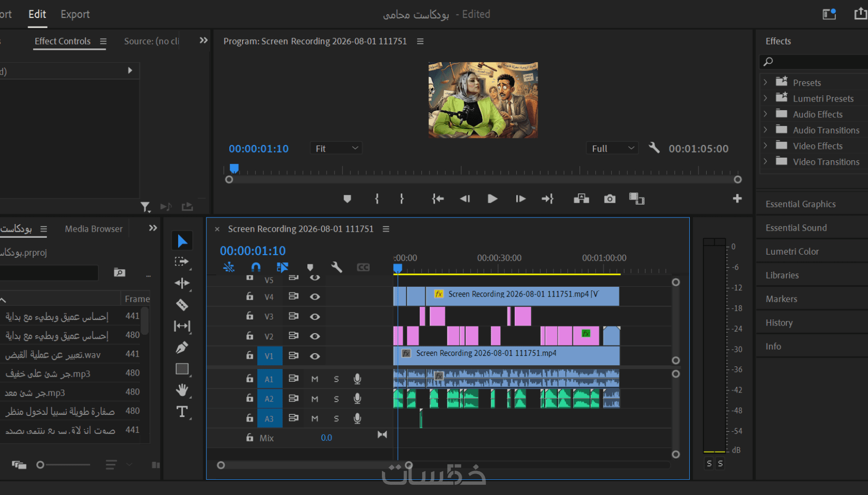Image resolution: width=868 pixels, height=495 pixels.
Task: Select the Track Select Forward tool
Action: [181, 262]
